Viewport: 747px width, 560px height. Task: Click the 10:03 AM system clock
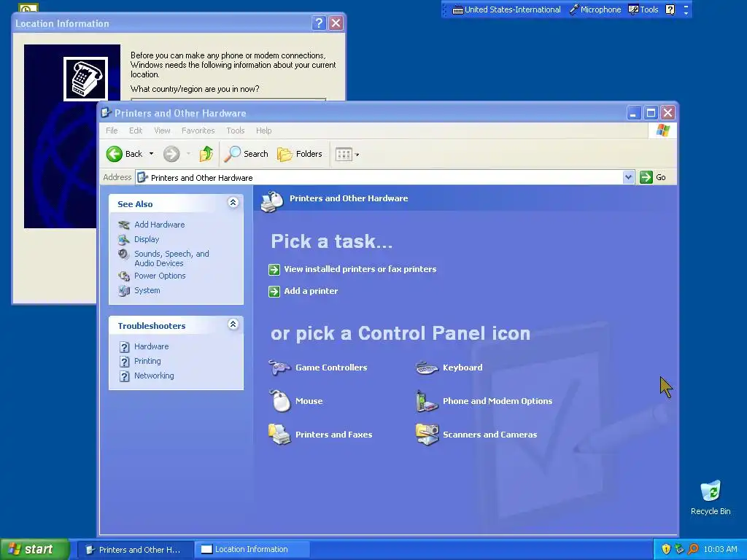(720, 549)
